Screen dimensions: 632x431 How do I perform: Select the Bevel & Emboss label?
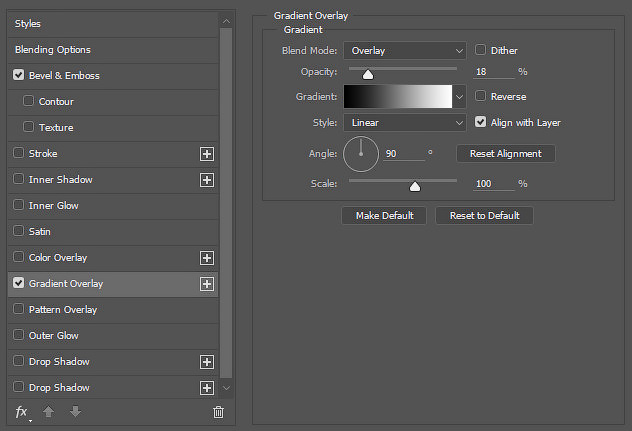[64, 76]
